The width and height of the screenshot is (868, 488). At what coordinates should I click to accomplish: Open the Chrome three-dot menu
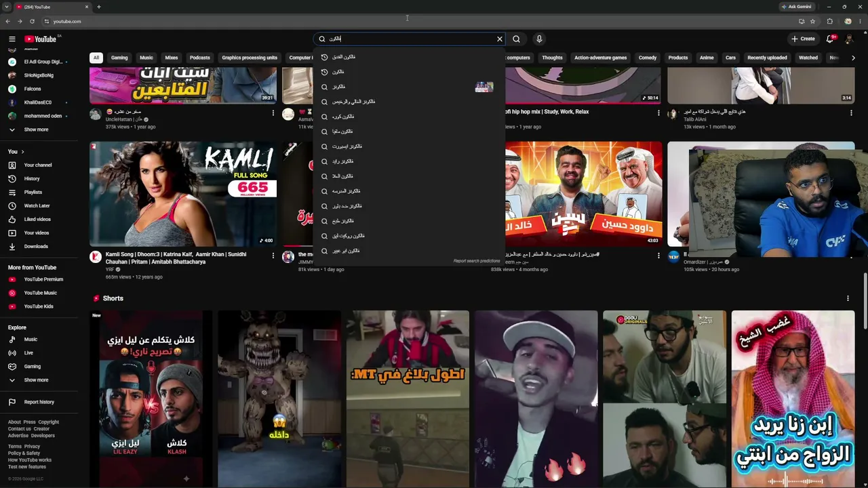click(861, 21)
